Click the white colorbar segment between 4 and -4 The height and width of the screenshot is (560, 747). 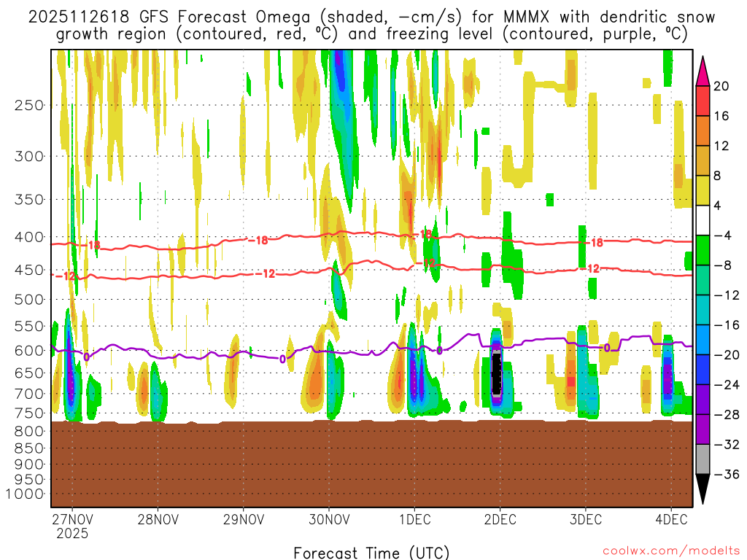click(703, 220)
